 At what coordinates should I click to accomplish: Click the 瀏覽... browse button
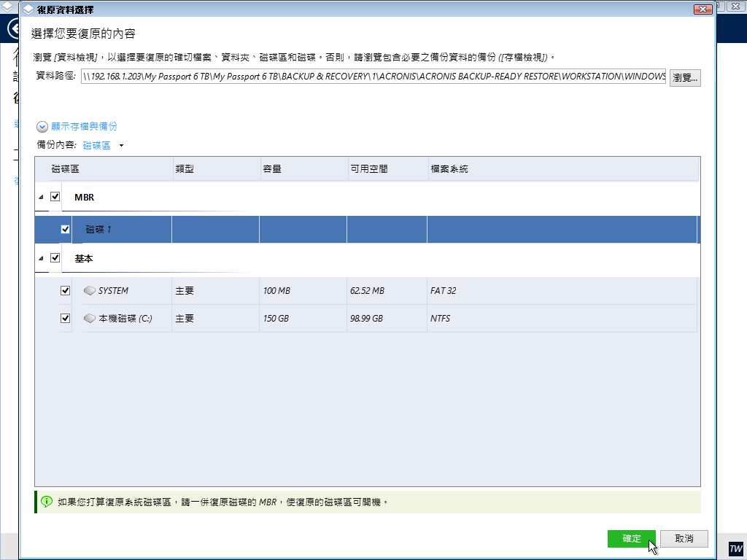(x=685, y=77)
